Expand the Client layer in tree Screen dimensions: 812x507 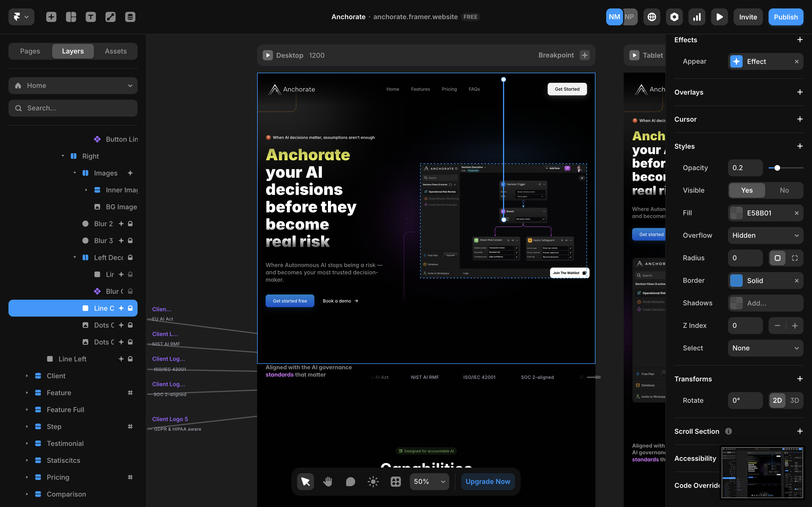(x=27, y=376)
